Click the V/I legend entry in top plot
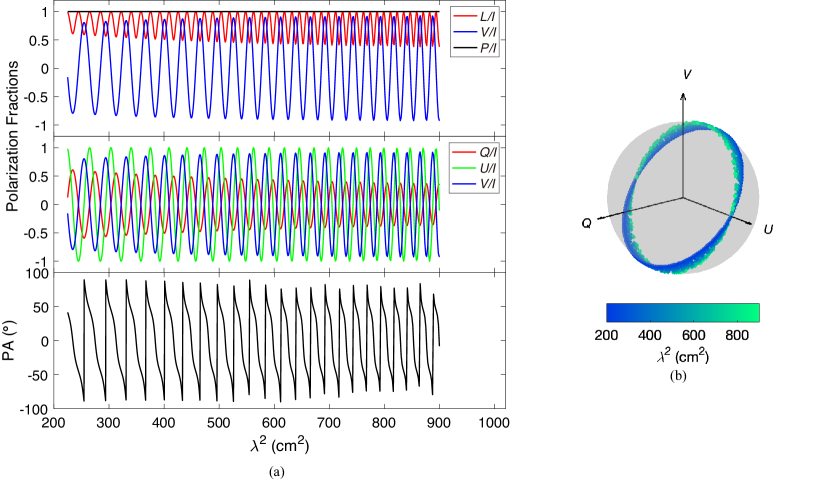This screenshot has width=830, height=481. point(475,32)
